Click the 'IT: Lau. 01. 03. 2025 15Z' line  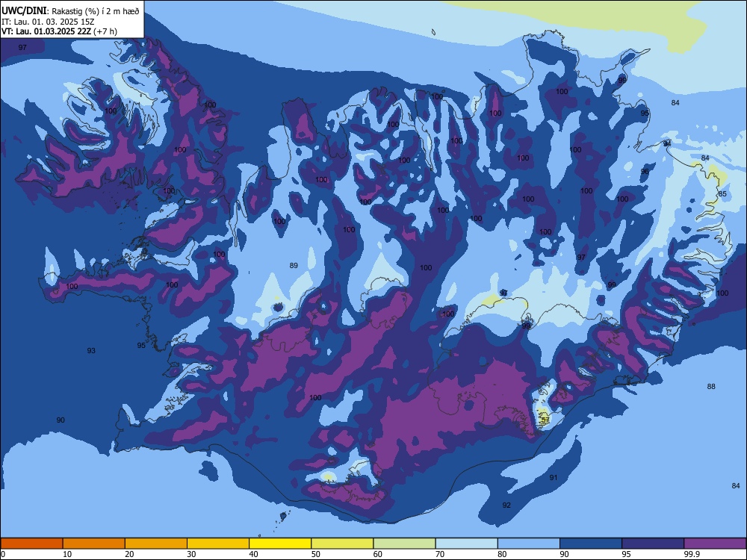pos(48,22)
